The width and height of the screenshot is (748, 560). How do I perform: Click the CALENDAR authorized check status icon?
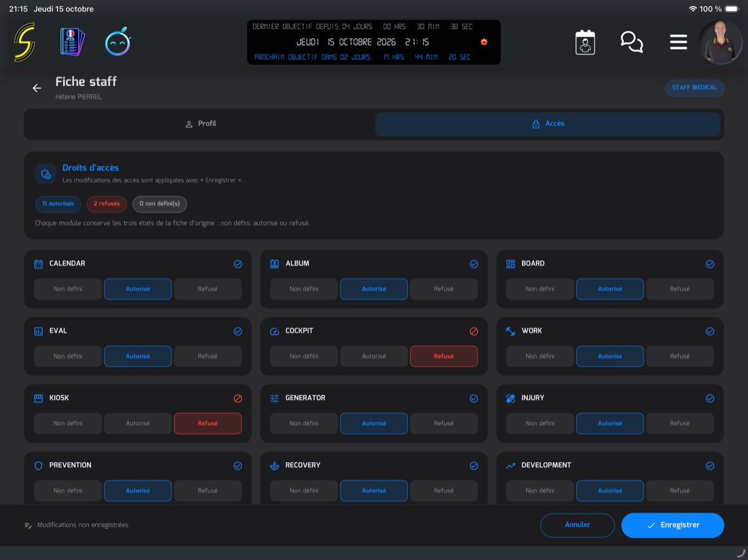(237, 264)
